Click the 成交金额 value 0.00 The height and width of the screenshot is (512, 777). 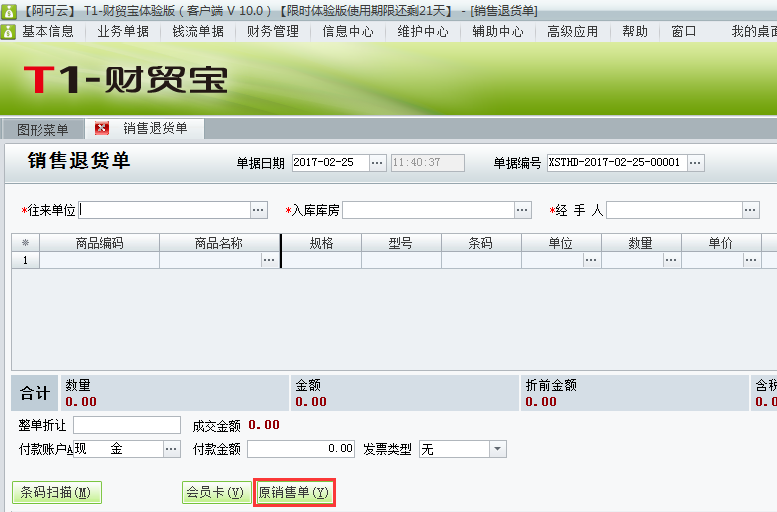264,425
